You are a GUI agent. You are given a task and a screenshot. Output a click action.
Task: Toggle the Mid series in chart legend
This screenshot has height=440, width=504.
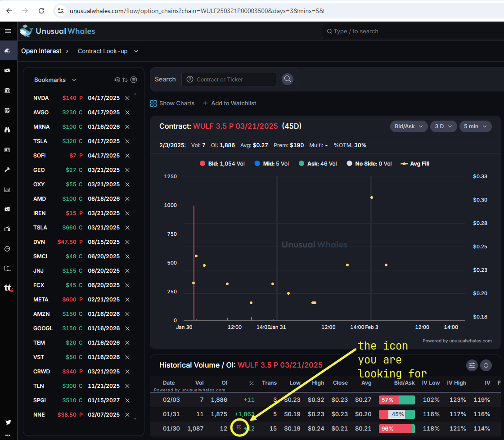tap(272, 164)
